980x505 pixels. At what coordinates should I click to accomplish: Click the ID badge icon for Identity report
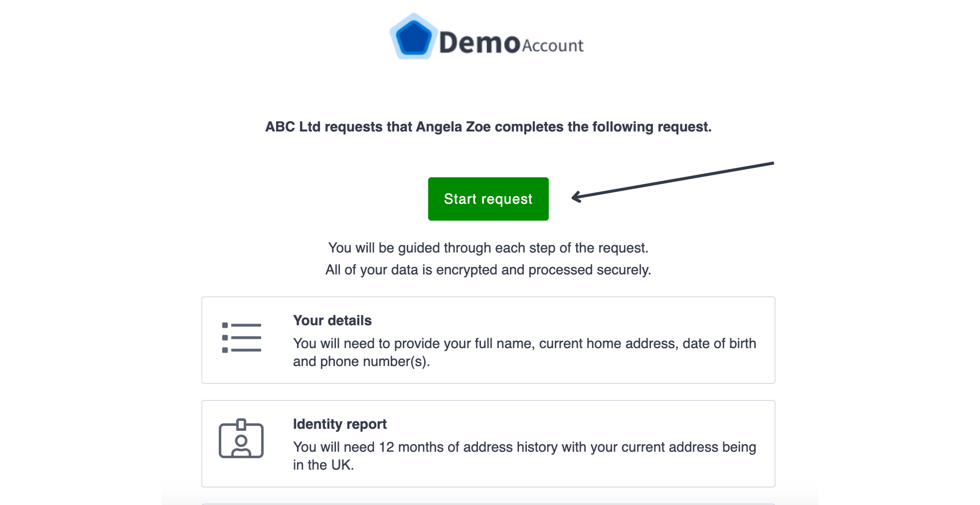pyautogui.click(x=241, y=438)
